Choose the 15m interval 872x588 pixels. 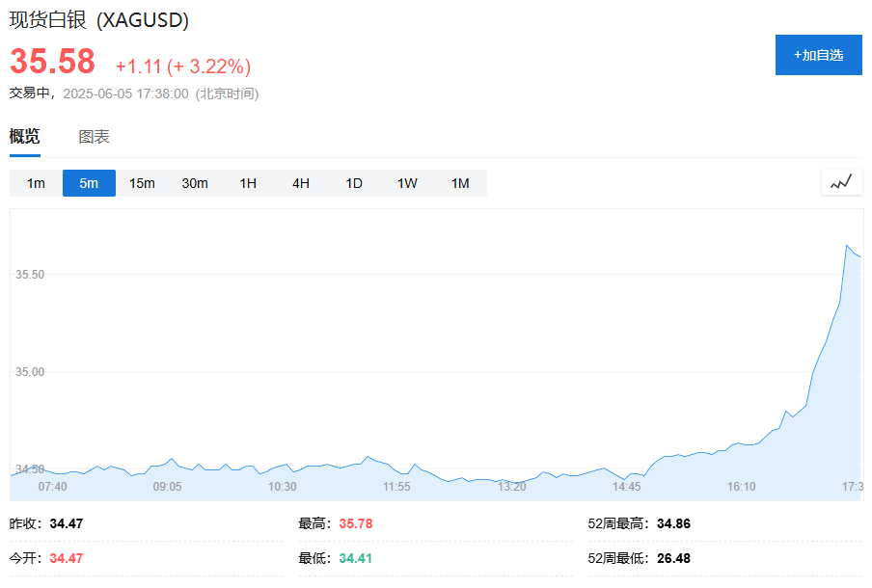pos(142,183)
